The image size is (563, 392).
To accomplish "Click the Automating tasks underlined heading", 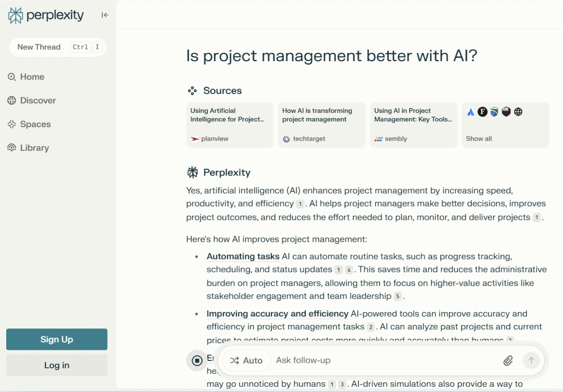I will click(243, 257).
